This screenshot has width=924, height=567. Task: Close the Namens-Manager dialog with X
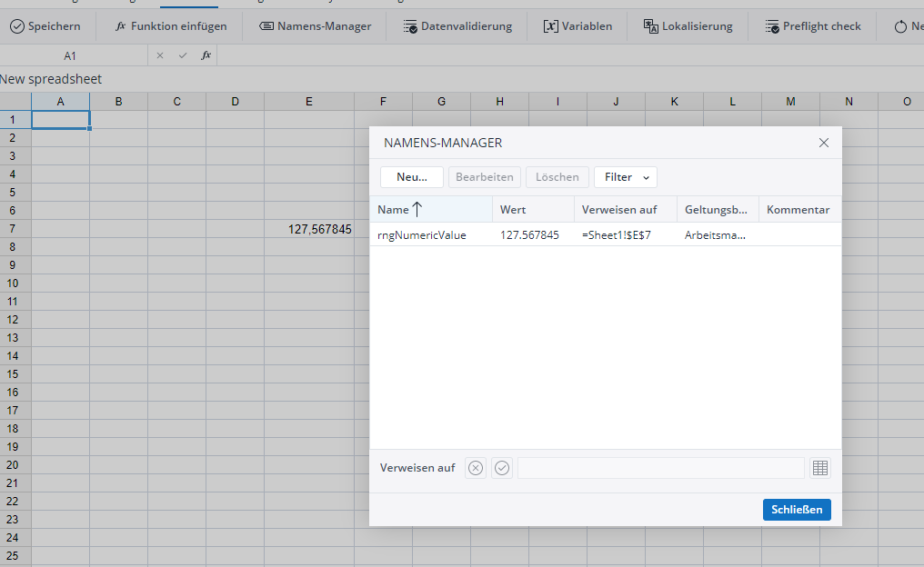(824, 143)
